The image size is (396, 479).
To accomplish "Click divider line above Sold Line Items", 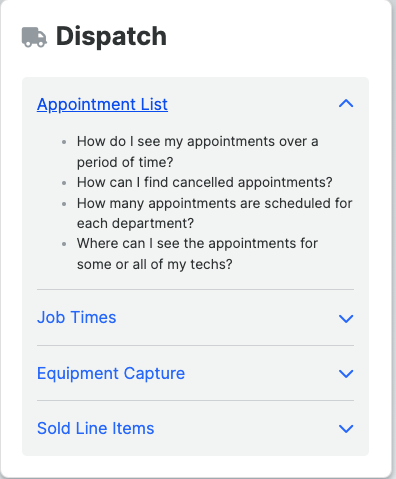I will pyautogui.click(x=195, y=400).
